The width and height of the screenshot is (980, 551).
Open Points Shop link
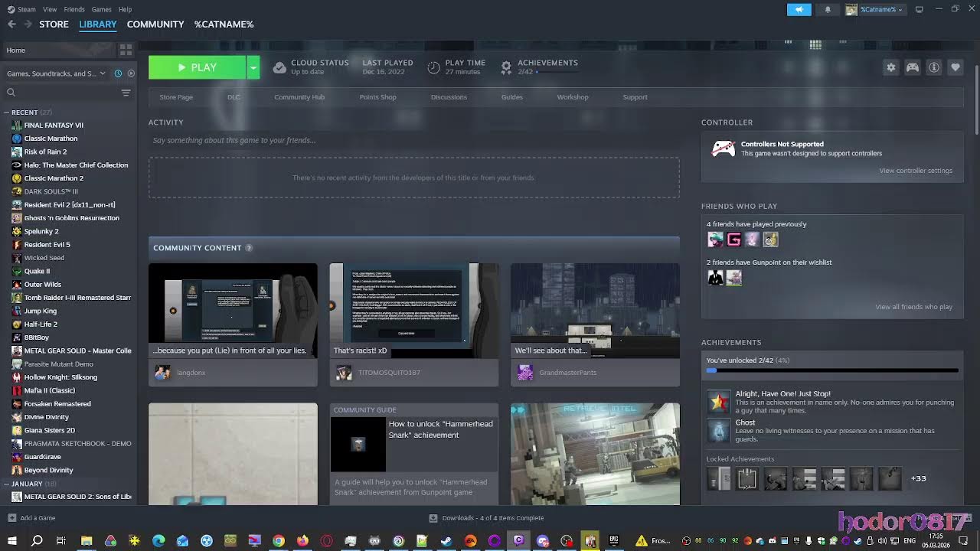pos(378,97)
